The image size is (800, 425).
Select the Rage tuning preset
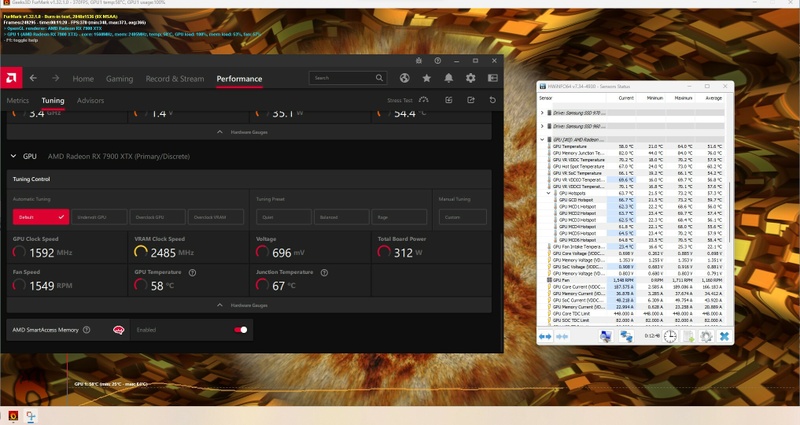(399, 217)
